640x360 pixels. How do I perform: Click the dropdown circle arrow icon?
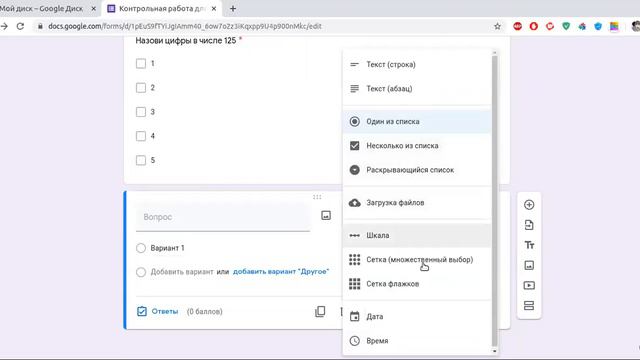pos(354,170)
